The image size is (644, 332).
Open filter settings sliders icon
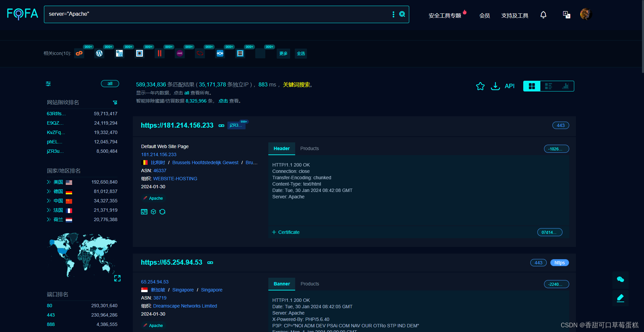click(x=48, y=84)
